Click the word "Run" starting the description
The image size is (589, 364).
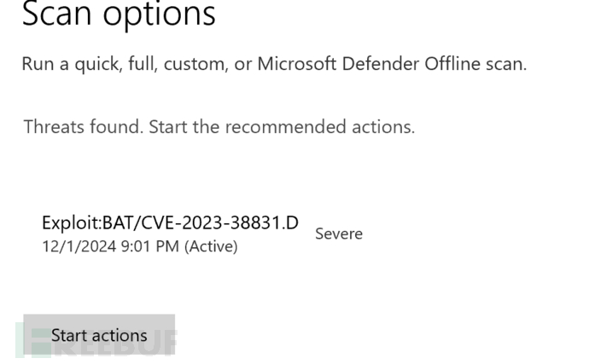38,64
